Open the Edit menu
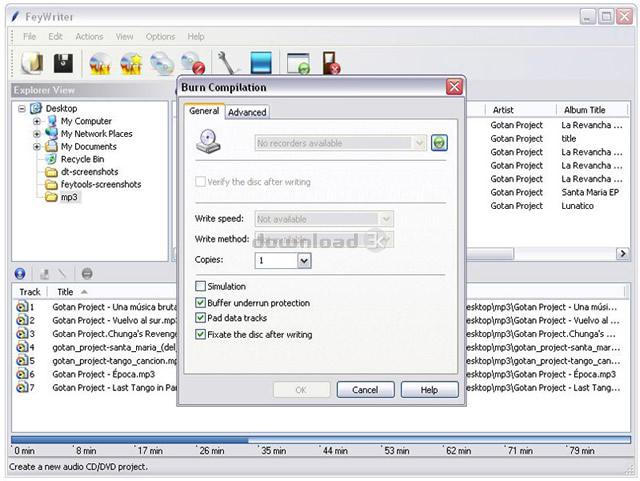The height and width of the screenshot is (481, 640). [x=56, y=36]
